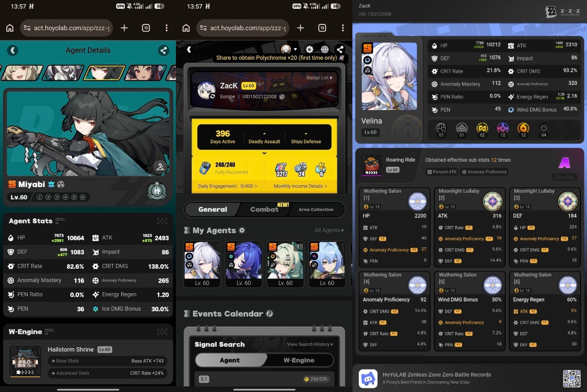Tap the share icon on Agent Details header

(164, 50)
